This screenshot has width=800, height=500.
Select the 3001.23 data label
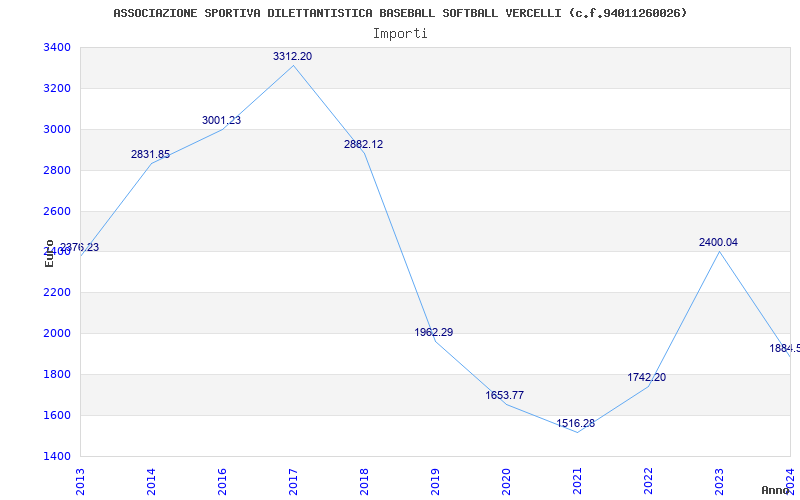[x=221, y=121]
